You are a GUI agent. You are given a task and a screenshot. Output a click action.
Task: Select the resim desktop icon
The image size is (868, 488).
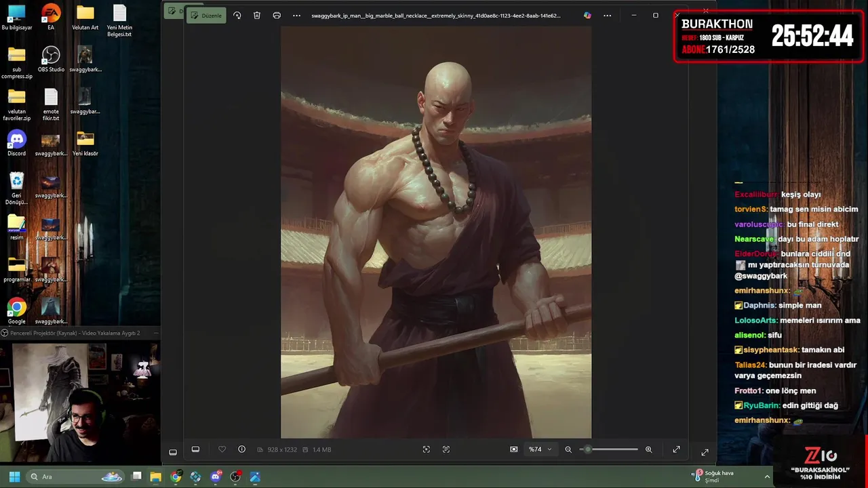pos(17,228)
